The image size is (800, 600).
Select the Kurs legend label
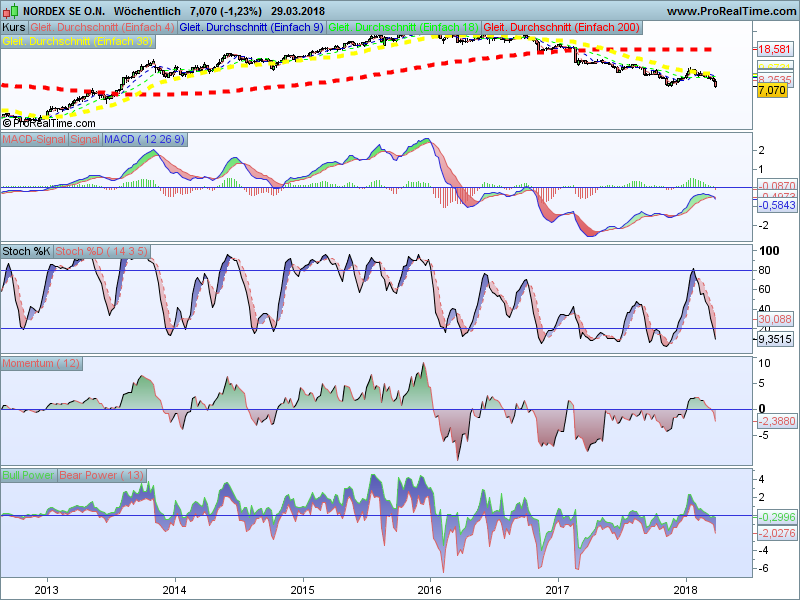[14, 28]
